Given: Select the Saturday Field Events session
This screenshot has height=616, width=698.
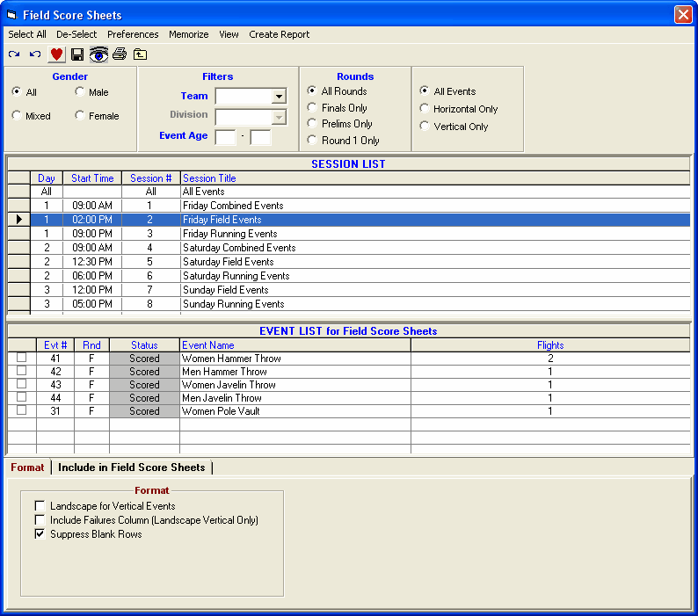Looking at the screenshot, I should tap(360, 262).
